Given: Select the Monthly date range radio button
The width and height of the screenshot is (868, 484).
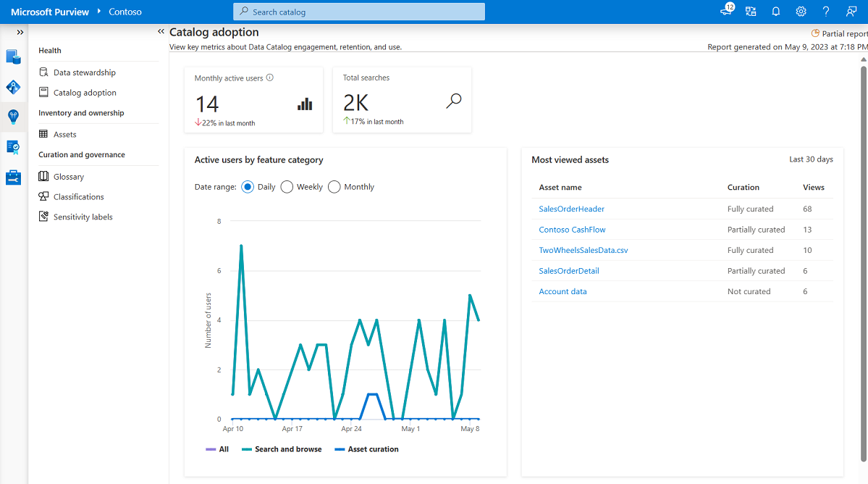Looking at the screenshot, I should (334, 187).
